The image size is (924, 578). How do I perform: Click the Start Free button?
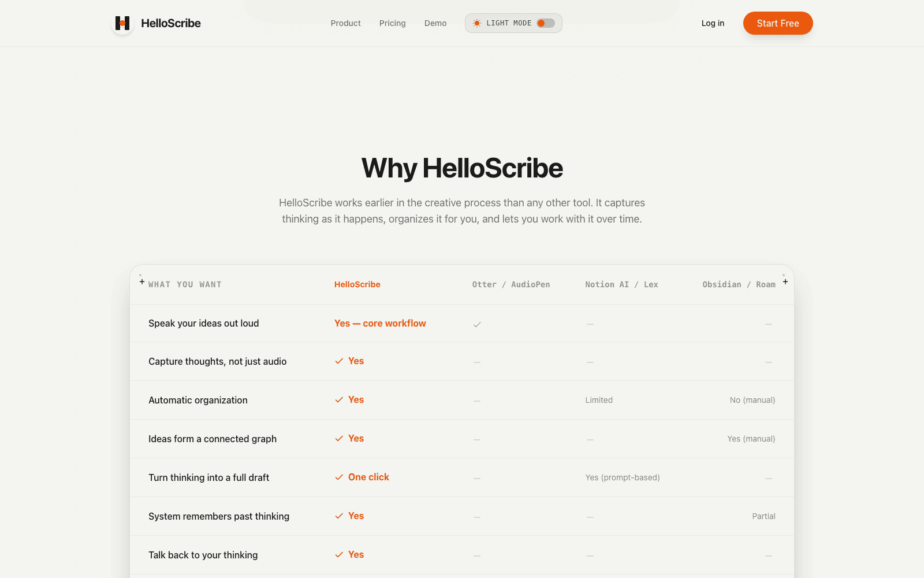pyautogui.click(x=778, y=23)
